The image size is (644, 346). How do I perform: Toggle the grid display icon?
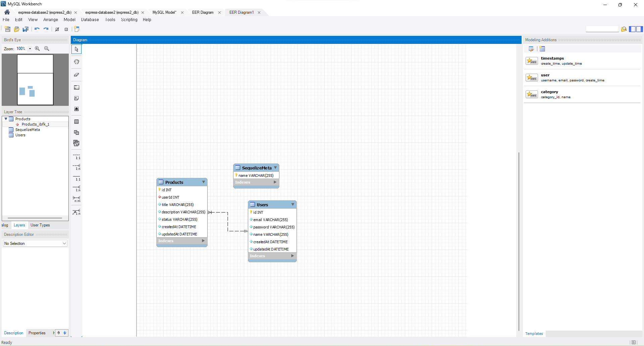tap(57, 29)
